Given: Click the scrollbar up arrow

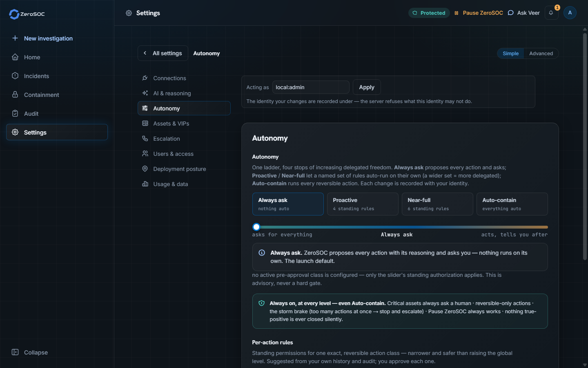Looking at the screenshot, I should tap(585, 29).
